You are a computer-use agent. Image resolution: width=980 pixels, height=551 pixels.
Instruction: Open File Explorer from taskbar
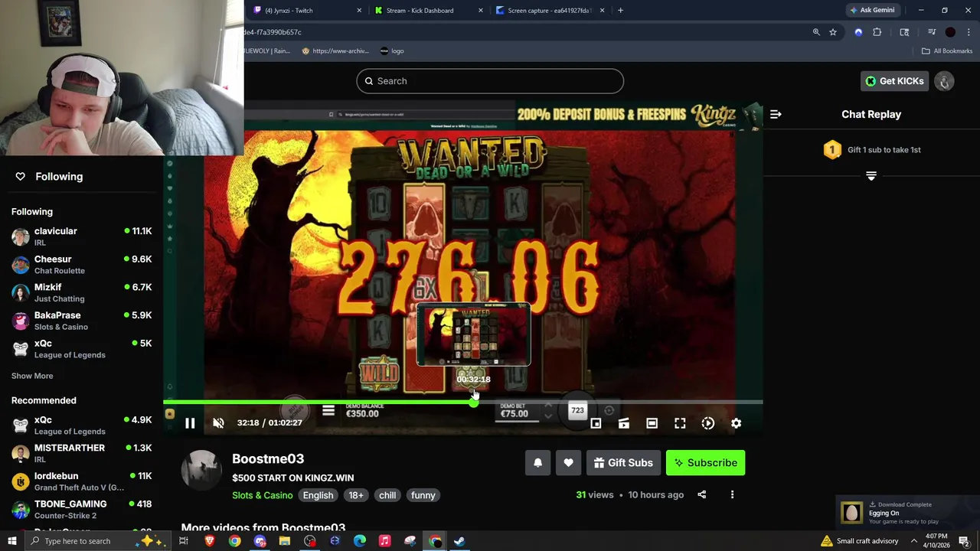coord(285,541)
